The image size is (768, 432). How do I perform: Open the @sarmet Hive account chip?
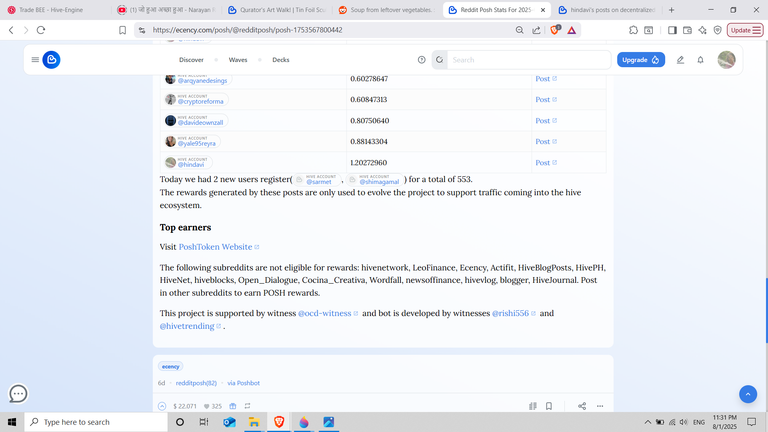[317, 180]
